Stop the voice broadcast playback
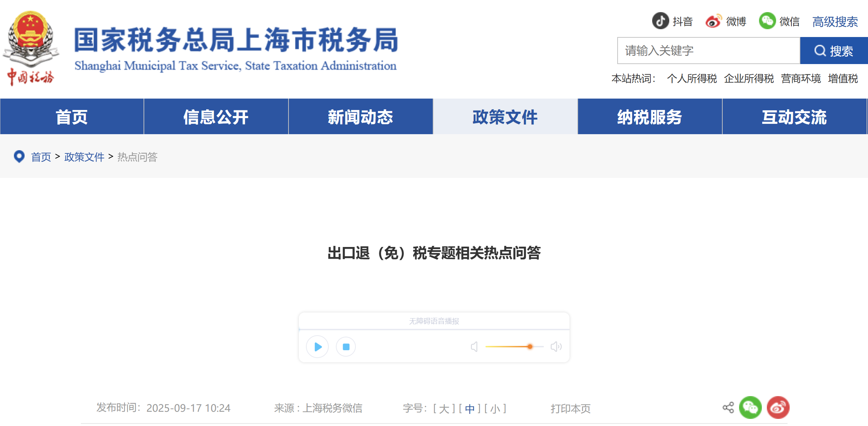 point(345,346)
